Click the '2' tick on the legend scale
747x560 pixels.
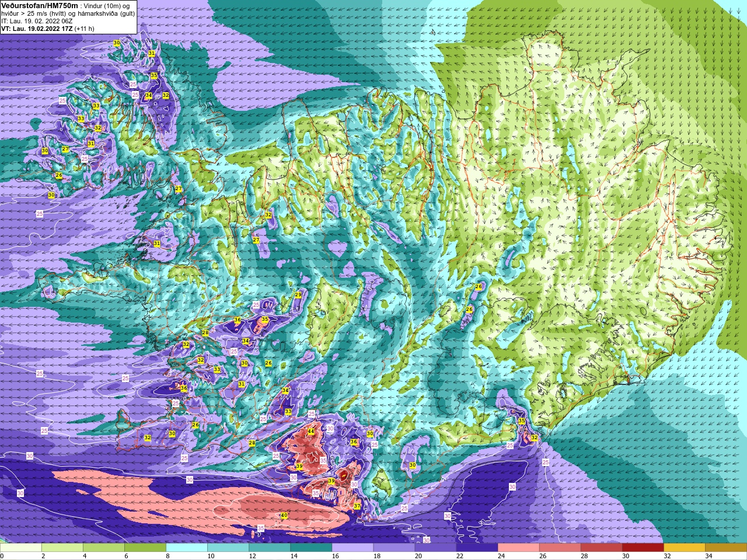43,556
